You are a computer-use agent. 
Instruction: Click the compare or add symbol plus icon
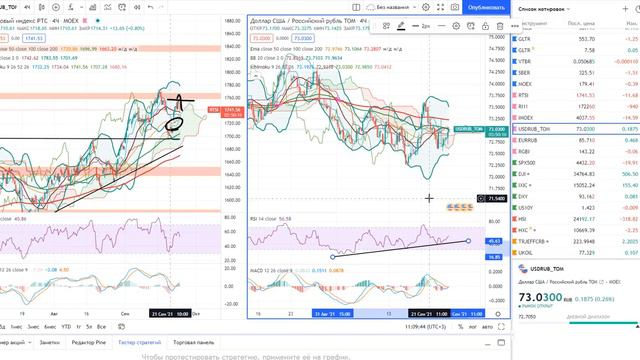click(x=56, y=7)
